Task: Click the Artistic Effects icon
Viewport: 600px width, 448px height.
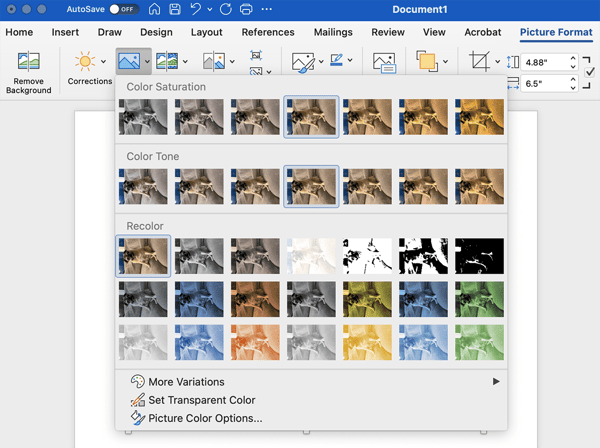Action: tap(167, 61)
